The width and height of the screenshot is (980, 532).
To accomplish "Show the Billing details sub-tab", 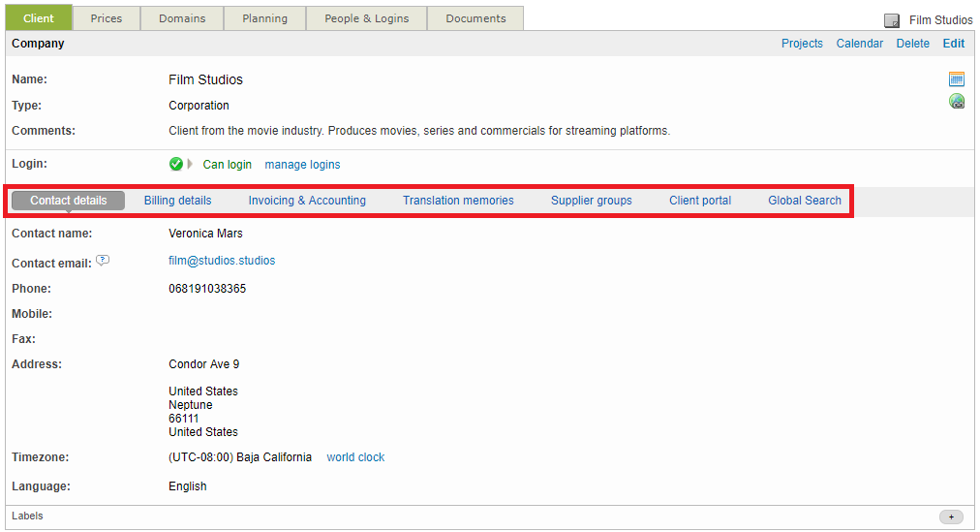I will pos(177,201).
